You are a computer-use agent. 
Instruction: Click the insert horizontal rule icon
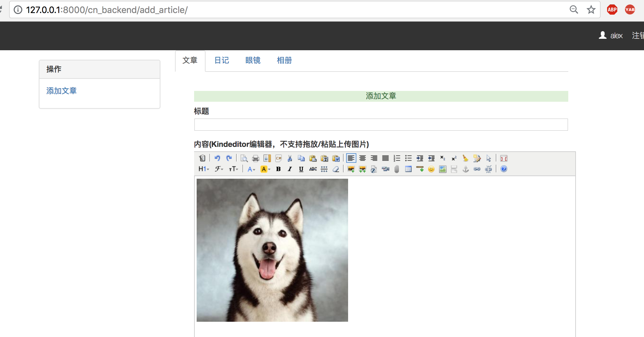(420, 169)
